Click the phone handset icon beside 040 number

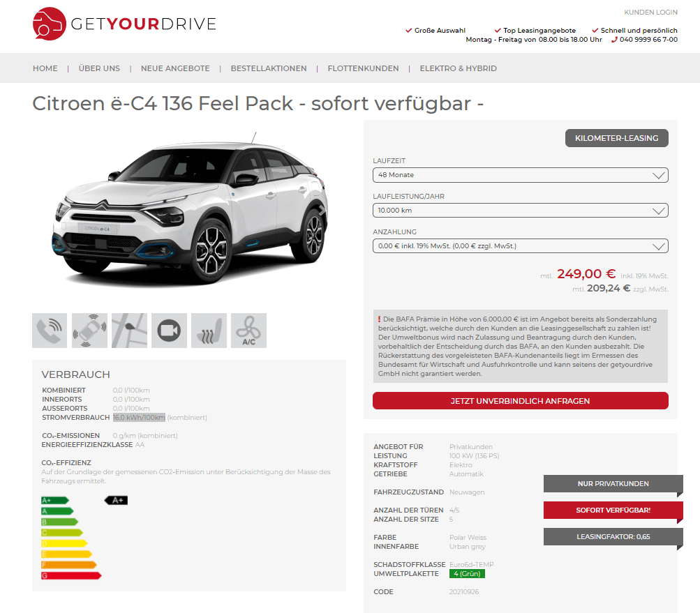[614, 40]
